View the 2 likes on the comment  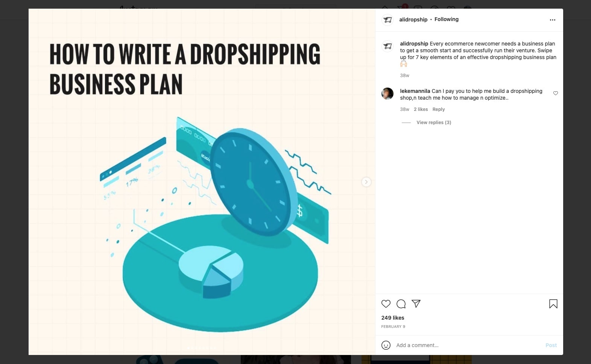(421, 109)
